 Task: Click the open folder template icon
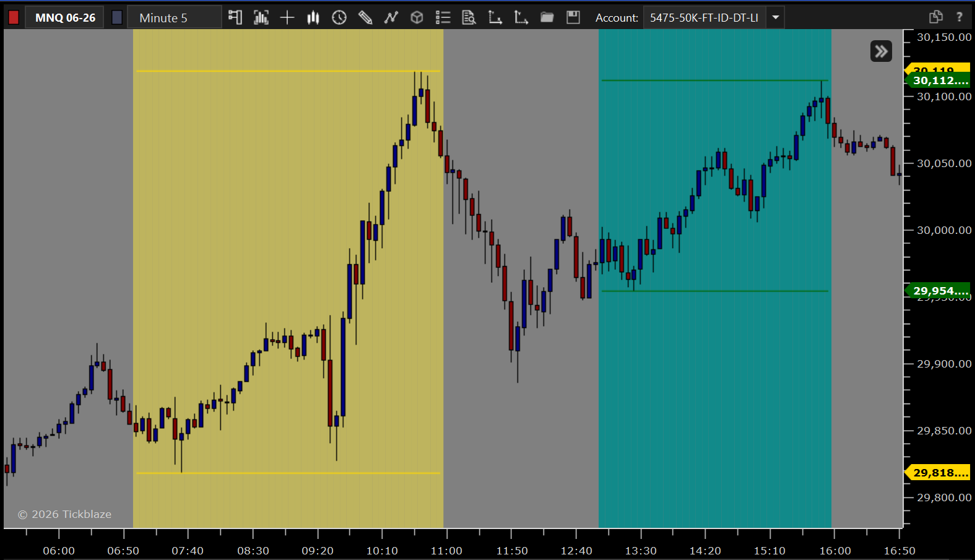[x=547, y=17]
